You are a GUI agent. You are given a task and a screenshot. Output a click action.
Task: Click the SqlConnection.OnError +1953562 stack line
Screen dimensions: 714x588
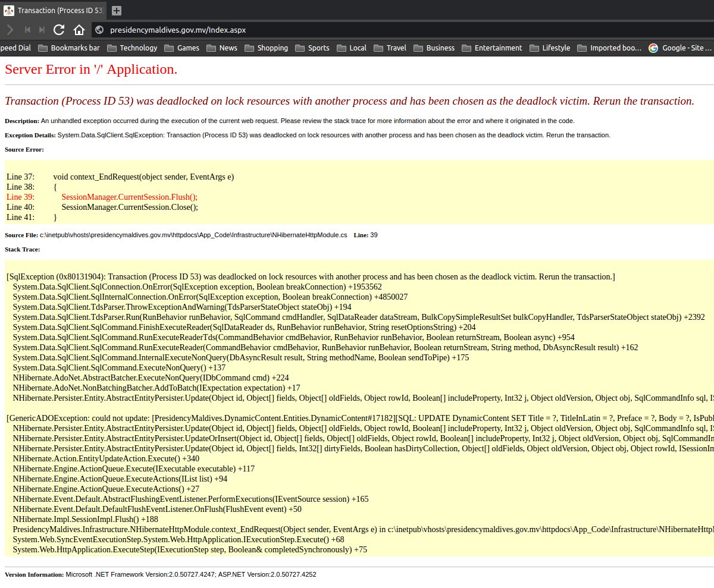[197, 287]
